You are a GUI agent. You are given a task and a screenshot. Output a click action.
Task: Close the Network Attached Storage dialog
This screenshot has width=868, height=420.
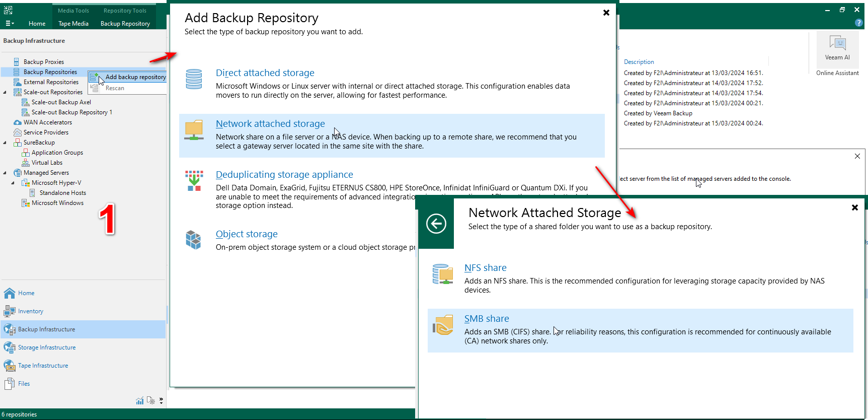[x=854, y=207]
